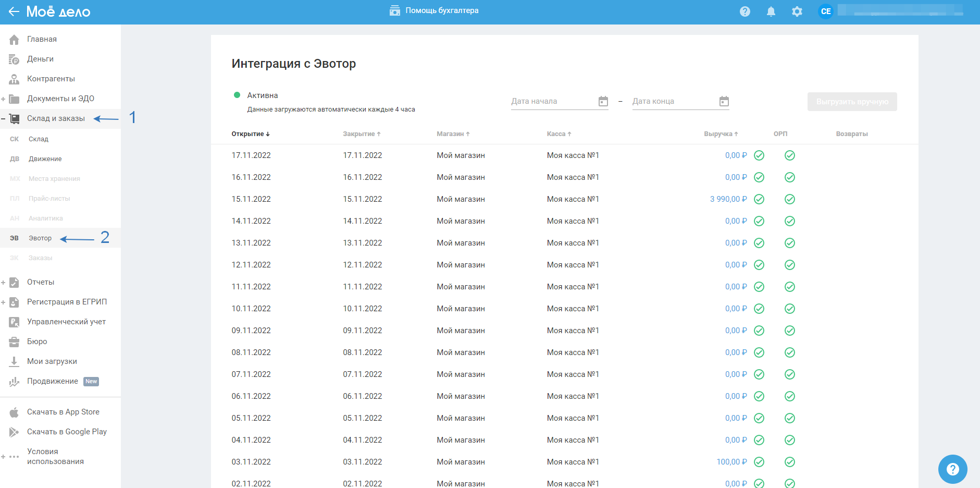The height and width of the screenshot is (488, 980).
Task: Go to Деньги in sidebar
Action: point(40,59)
